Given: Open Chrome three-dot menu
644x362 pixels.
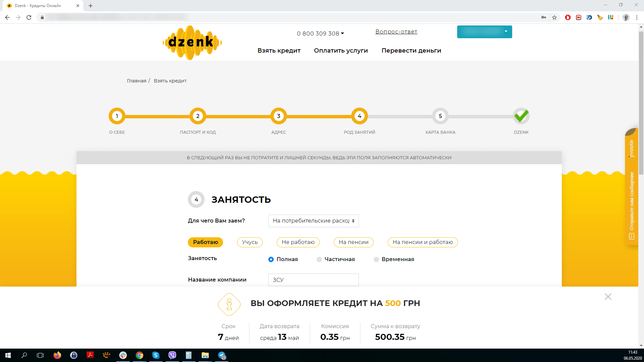Looking at the screenshot, I should pos(637,17).
